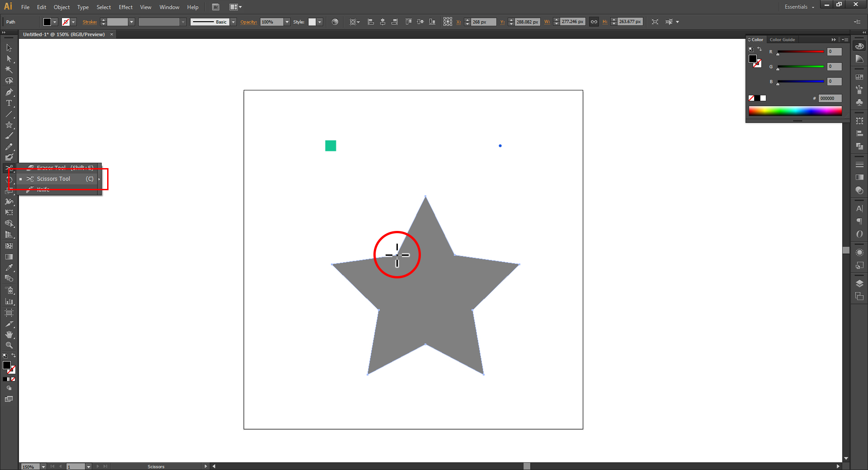Image resolution: width=868 pixels, height=470 pixels.
Task: Select the Paintbrush tool
Action: pyautogui.click(x=9, y=136)
